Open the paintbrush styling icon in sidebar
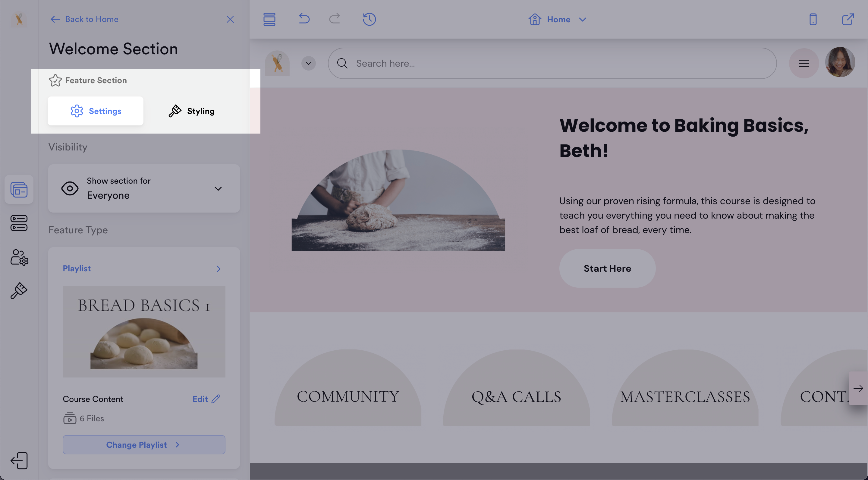 coord(19,291)
